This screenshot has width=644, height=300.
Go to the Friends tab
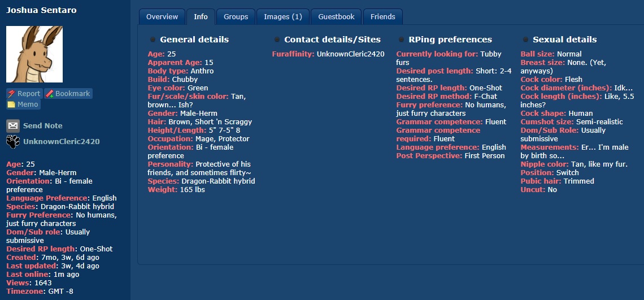(383, 17)
